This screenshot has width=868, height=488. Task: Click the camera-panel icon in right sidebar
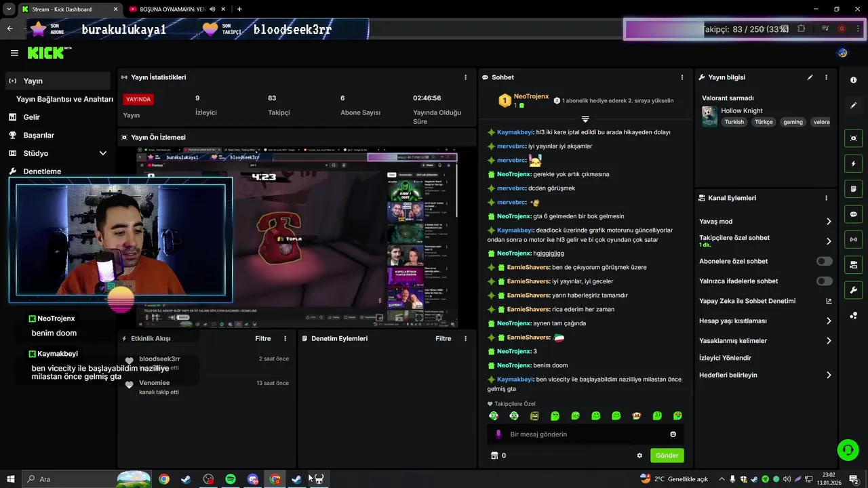point(853,264)
